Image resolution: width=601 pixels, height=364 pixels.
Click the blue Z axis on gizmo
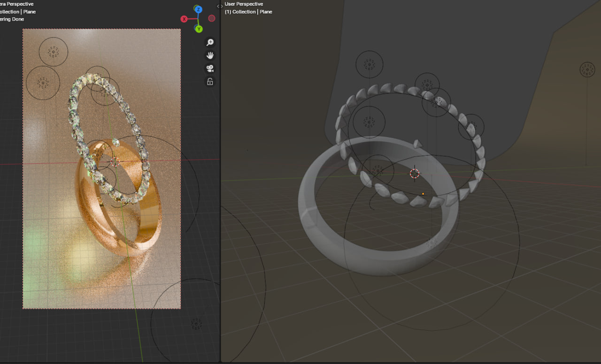pyautogui.click(x=198, y=9)
